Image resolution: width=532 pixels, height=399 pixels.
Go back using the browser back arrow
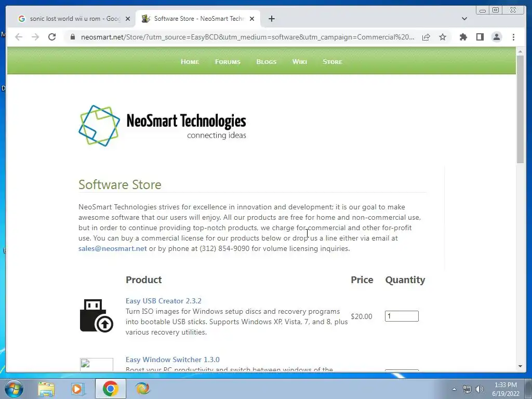pyautogui.click(x=19, y=37)
